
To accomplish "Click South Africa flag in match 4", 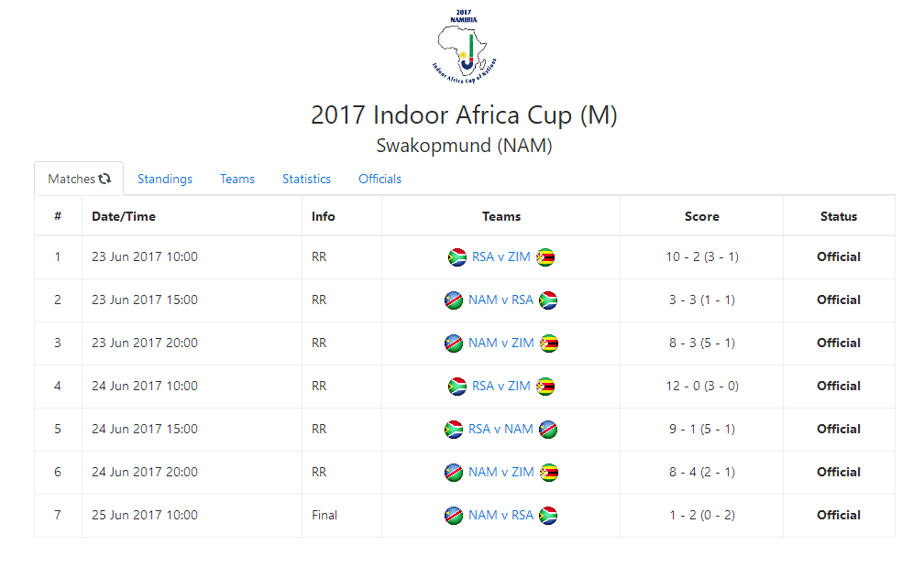I will 457,387.
